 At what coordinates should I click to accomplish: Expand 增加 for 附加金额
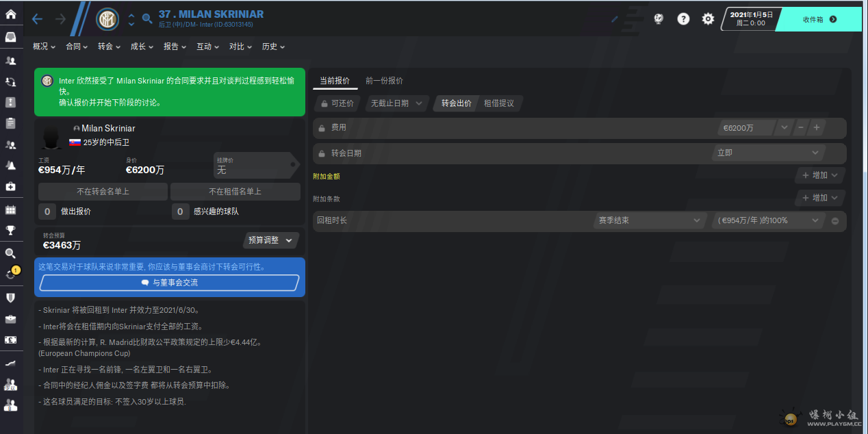pos(820,175)
